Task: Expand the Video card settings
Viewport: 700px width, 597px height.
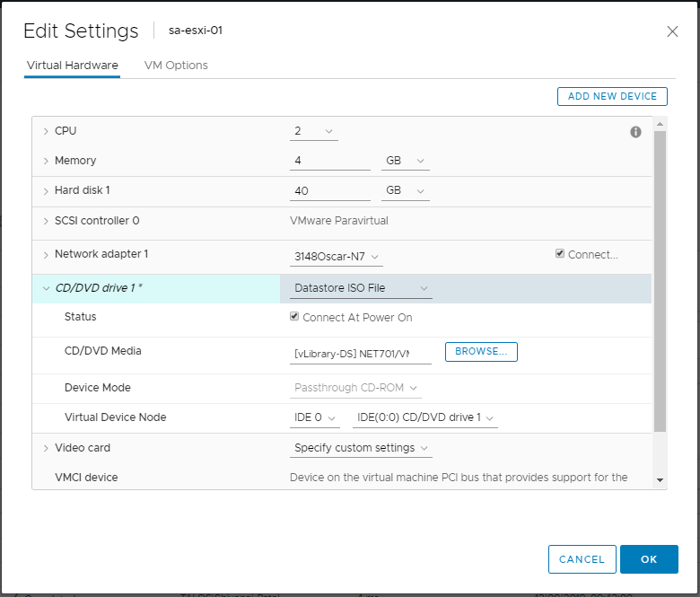Action: click(46, 447)
